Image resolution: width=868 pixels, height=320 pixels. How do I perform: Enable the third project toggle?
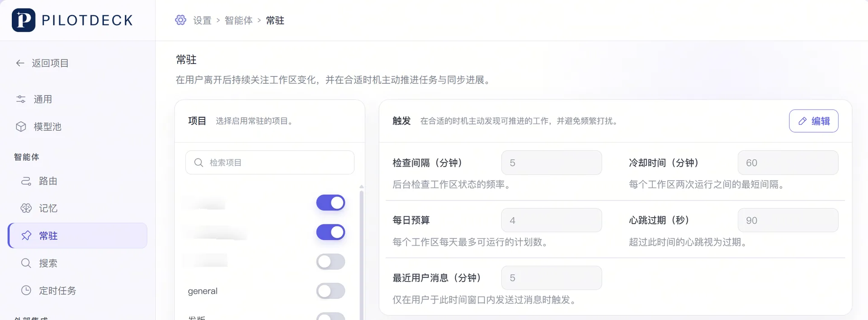(330, 262)
